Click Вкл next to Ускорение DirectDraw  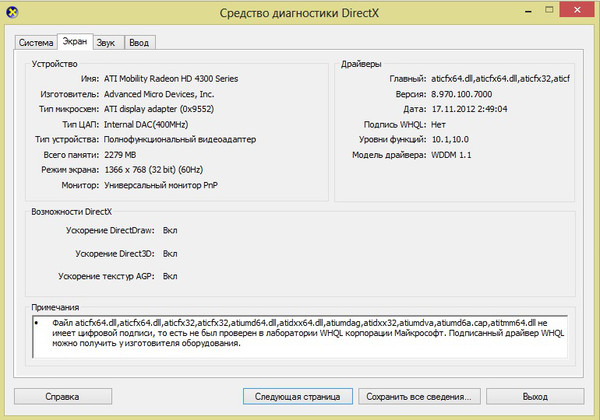(170, 230)
